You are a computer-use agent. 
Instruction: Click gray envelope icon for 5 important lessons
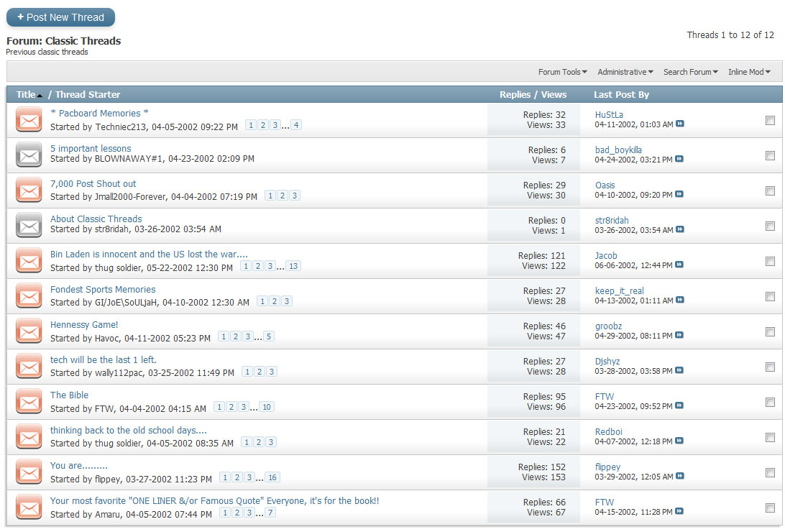point(29,155)
